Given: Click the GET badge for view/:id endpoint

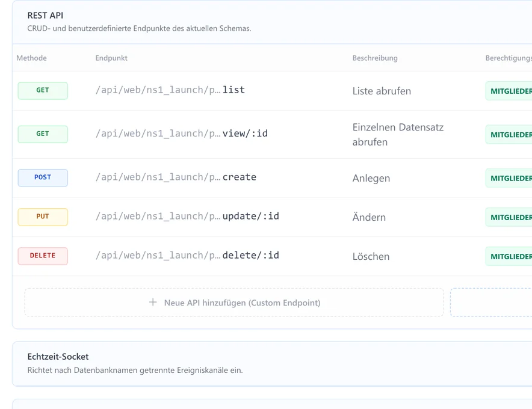Looking at the screenshot, I should pos(43,134).
